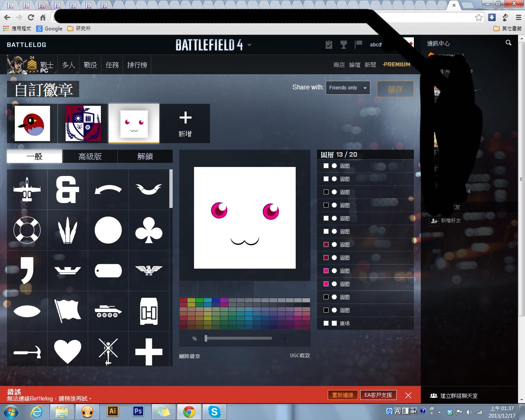Select the bottom 廣場 square layer
Screen dimensions: 525x420
click(x=365, y=323)
